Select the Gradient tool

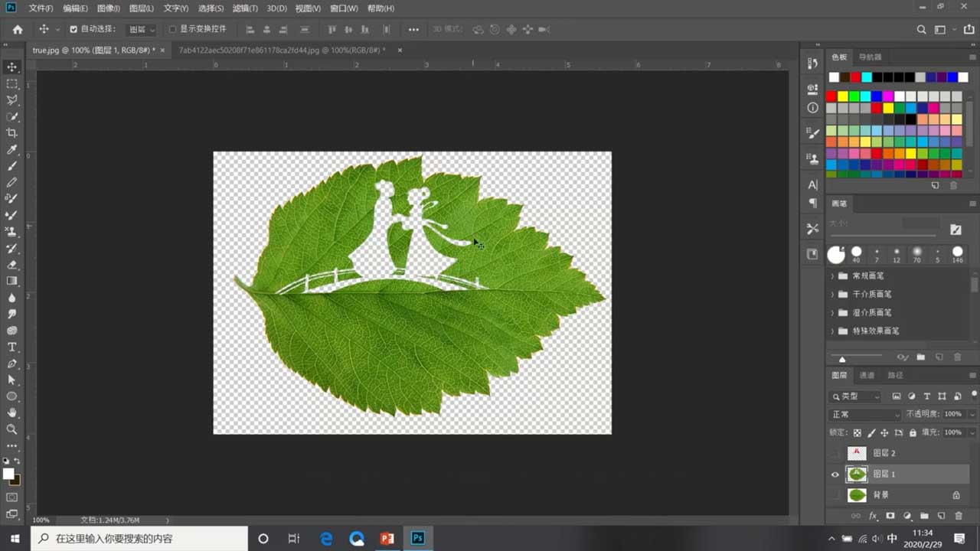pos(12,281)
